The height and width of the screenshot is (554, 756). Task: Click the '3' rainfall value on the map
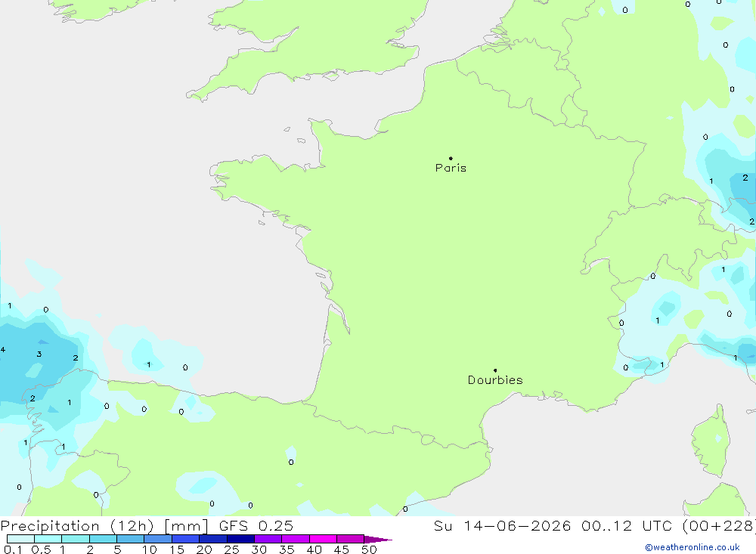pyautogui.click(x=39, y=354)
